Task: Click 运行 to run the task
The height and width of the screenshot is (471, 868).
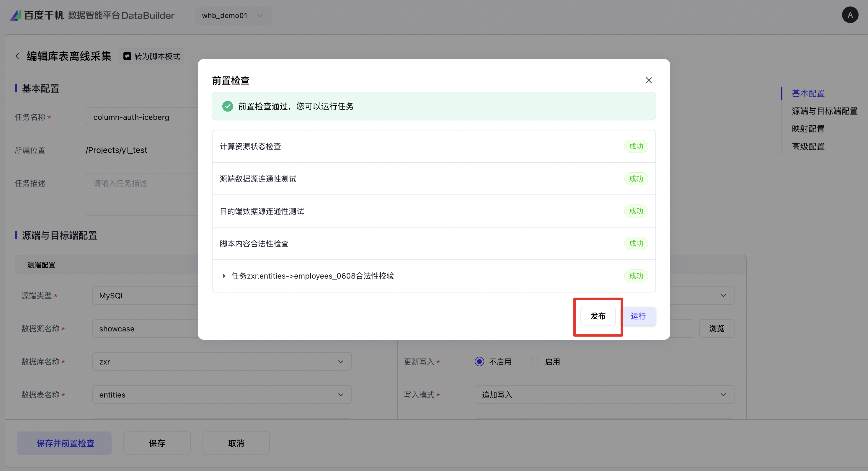Action: (x=638, y=316)
